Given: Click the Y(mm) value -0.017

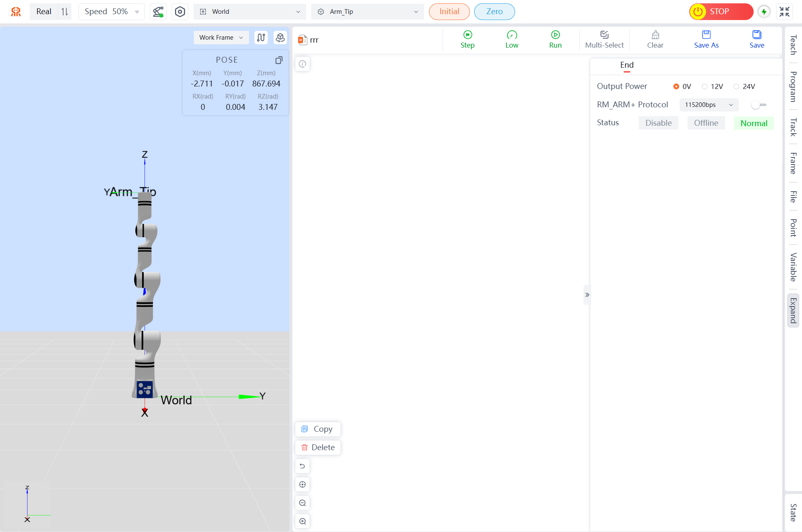Looking at the screenshot, I should click(233, 84).
